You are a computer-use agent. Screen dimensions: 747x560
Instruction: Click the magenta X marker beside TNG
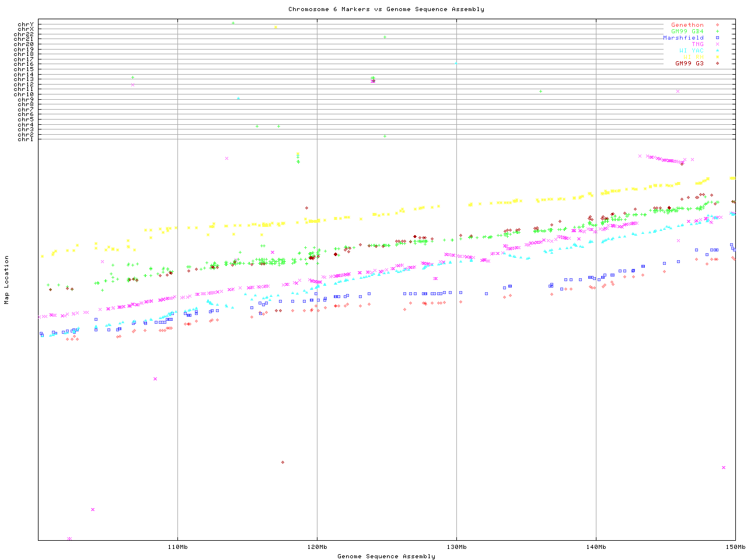click(717, 44)
